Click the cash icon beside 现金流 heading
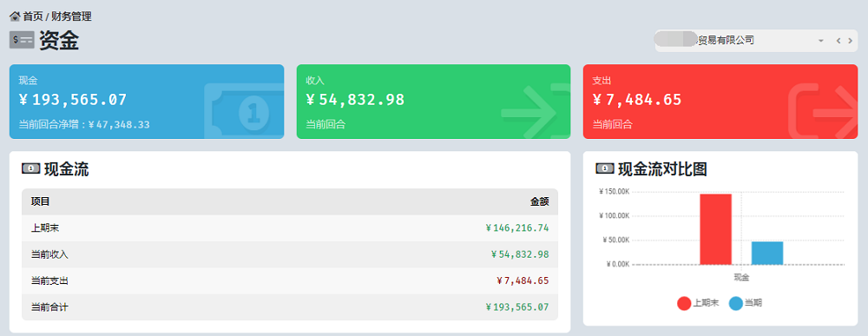Screen dimensions: 868x336 point(30,169)
